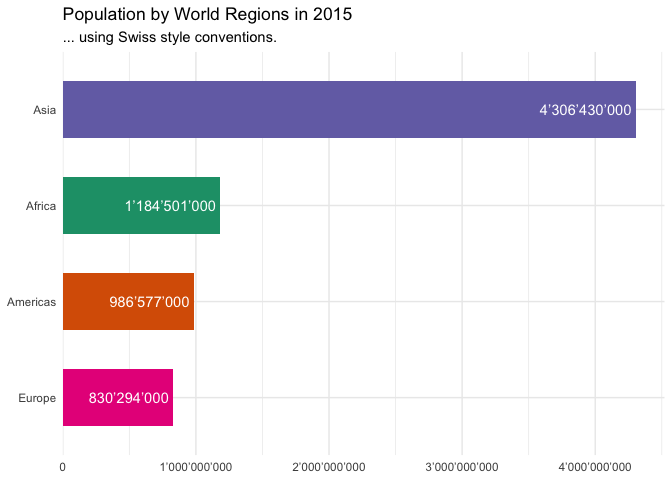
Task: Click the purple Asia bar
Action: (300, 109)
